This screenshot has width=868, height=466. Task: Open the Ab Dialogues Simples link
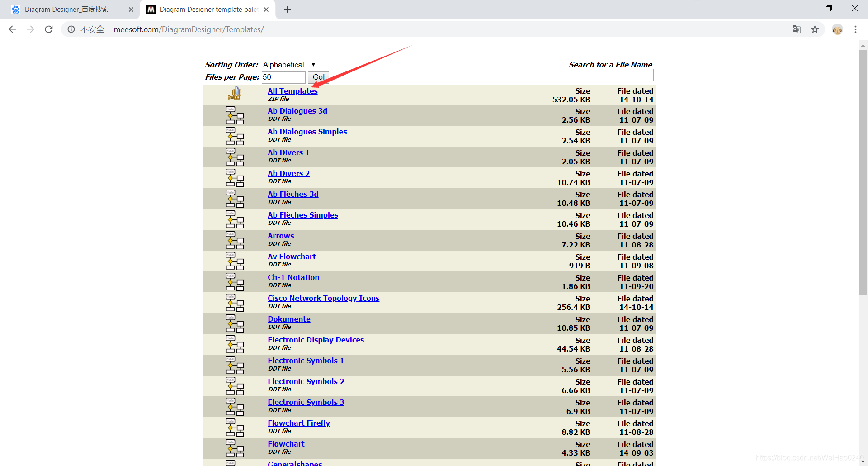coord(307,132)
